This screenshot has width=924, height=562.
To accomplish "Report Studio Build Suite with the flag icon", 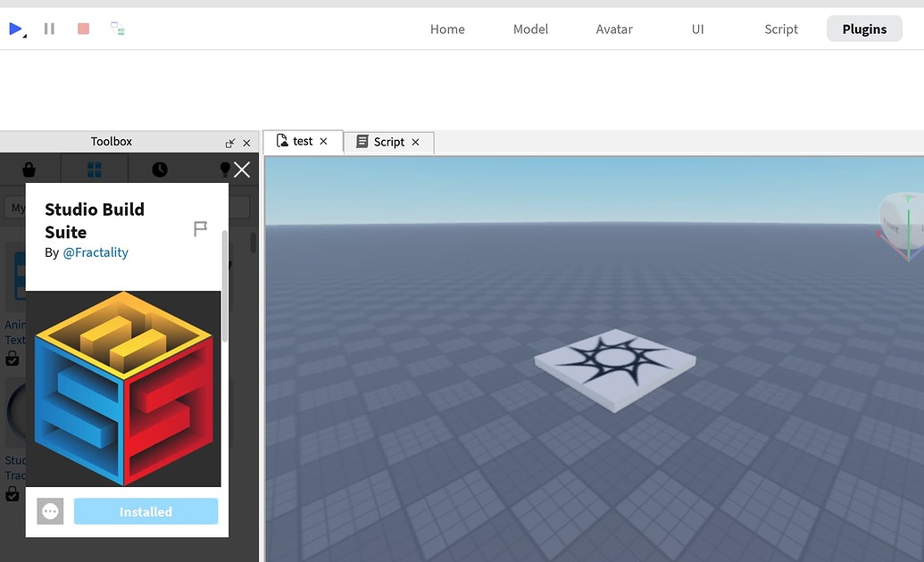I will [200, 228].
